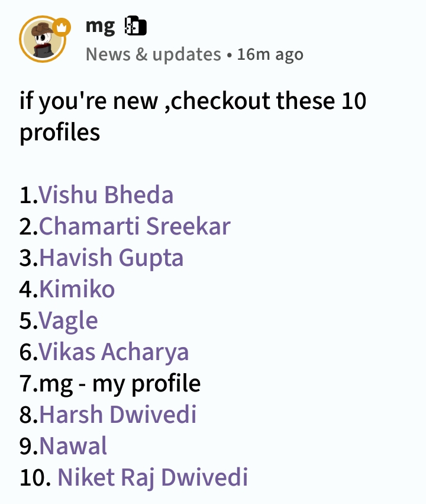The width and height of the screenshot is (426, 504).
Task: Open Vikas Acharya's profile link
Action: pyautogui.click(x=114, y=352)
